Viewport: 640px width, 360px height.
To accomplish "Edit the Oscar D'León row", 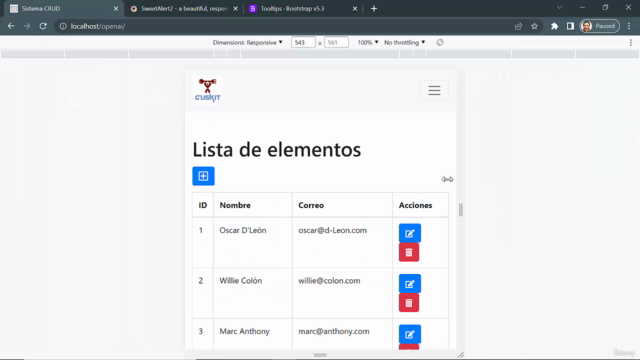I will [409, 233].
